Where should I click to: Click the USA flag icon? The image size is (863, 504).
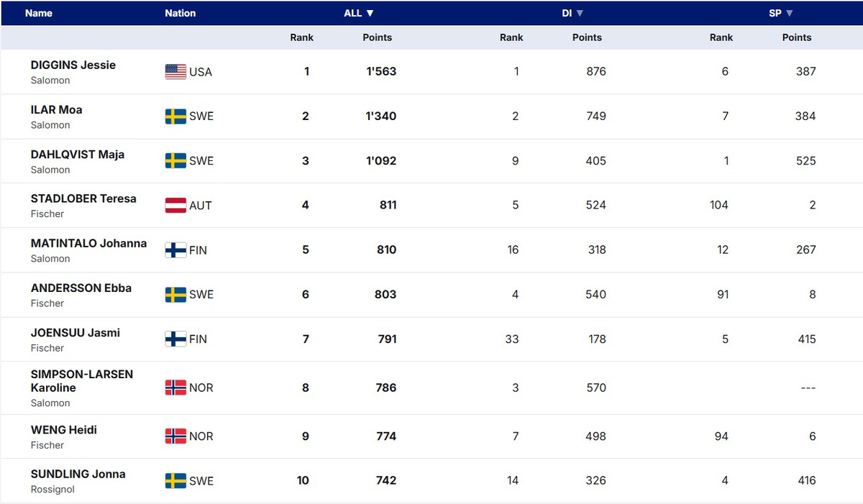[x=175, y=72]
